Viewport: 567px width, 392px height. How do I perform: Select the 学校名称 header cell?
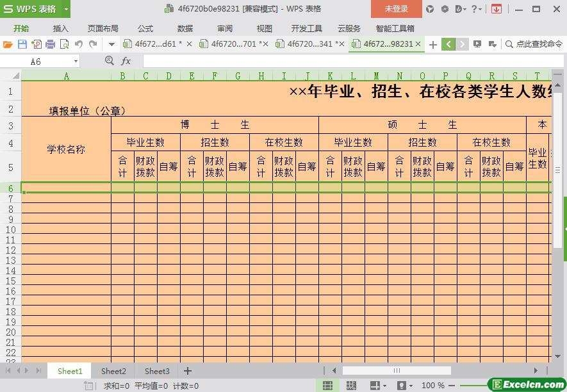click(66, 149)
